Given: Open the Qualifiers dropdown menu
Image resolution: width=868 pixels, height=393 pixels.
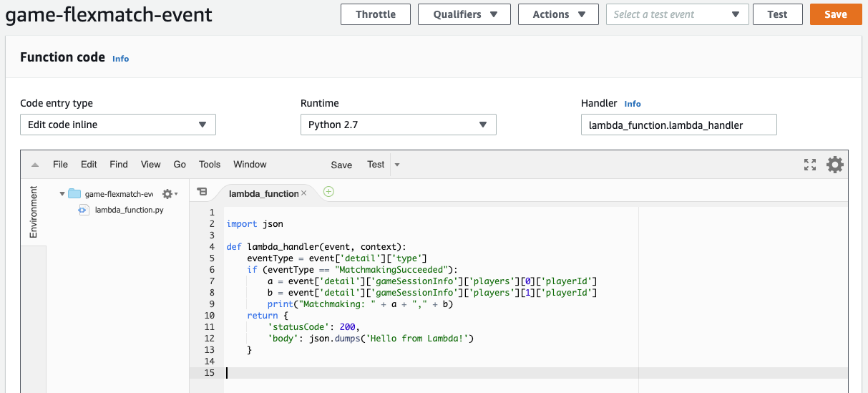Looking at the screenshot, I should pyautogui.click(x=464, y=14).
